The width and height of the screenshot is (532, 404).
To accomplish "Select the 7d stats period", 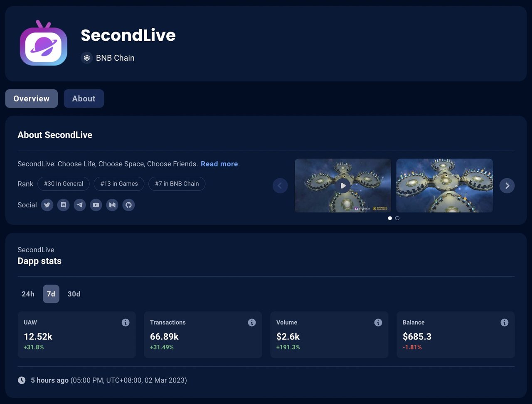I will click(x=51, y=294).
